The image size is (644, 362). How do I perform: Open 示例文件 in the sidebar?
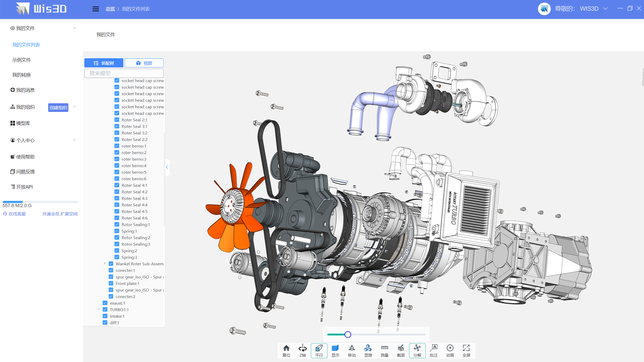[x=21, y=60]
